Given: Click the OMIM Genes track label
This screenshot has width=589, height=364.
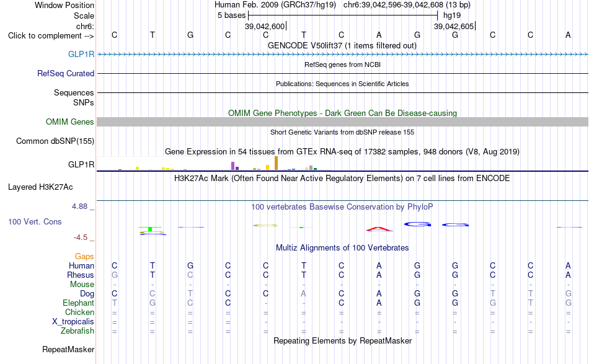Looking at the screenshot, I should tap(69, 122).
